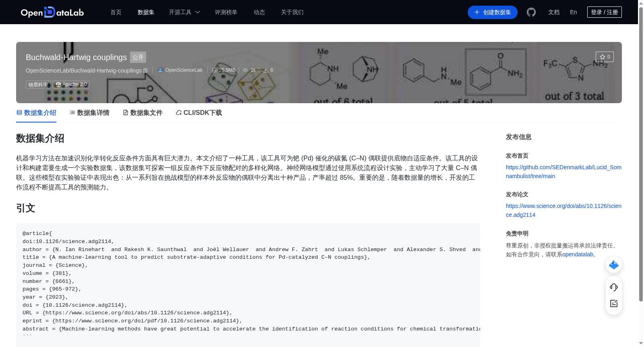Click the 免责申明 heading
644x347 pixels.
(x=517, y=233)
